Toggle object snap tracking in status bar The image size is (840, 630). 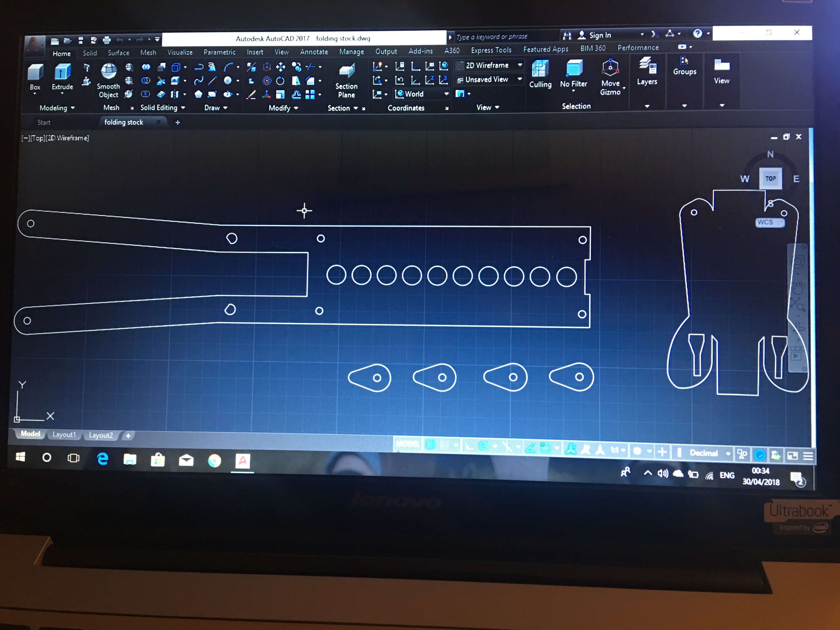(530, 448)
